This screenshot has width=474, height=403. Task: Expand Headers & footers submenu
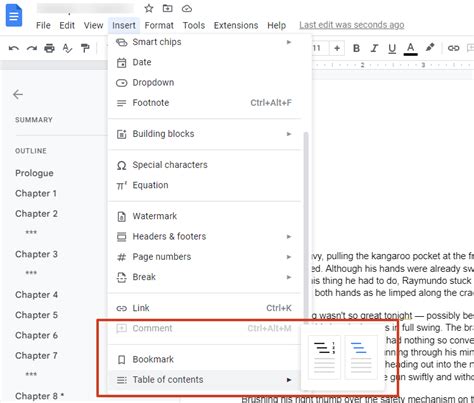point(204,236)
